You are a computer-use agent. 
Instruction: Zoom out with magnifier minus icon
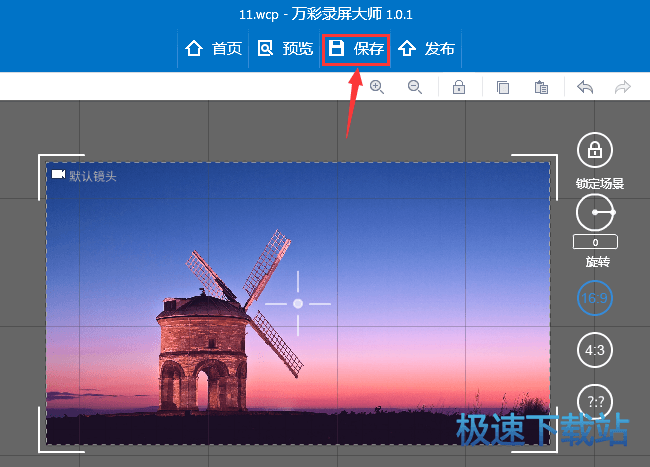(415, 87)
